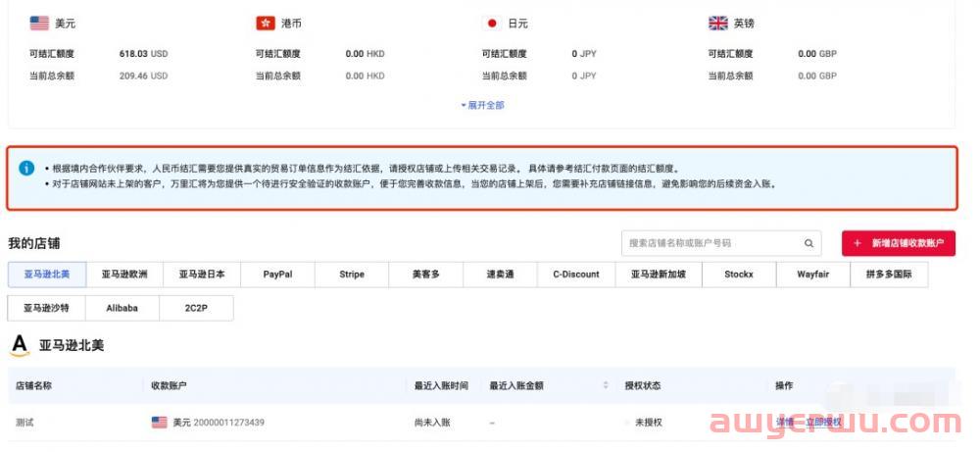The height and width of the screenshot is (452, 980).
Task: Select the 2C2P tab
Action: (x=196, y=308)
